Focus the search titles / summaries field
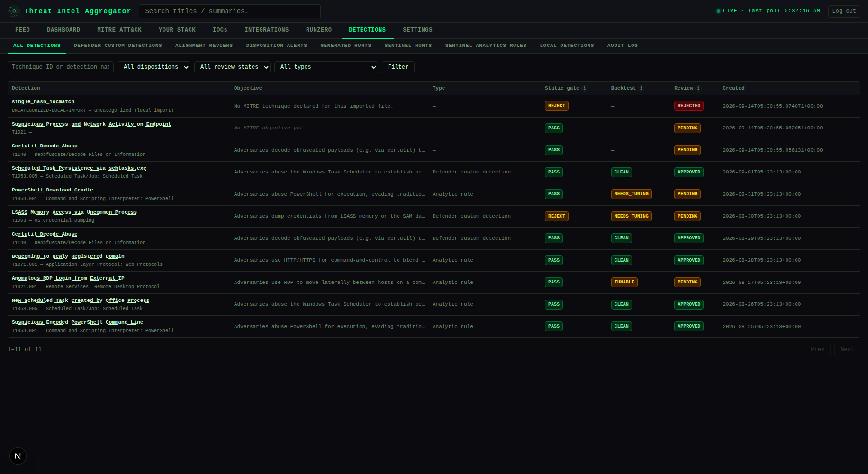The image size is (868, 474). pos(230,11)
